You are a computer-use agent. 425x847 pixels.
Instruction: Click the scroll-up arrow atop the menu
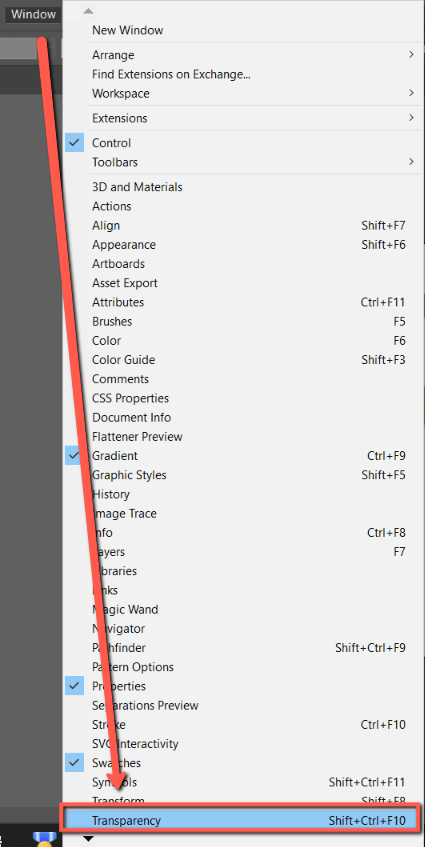(x=89, y=11)
